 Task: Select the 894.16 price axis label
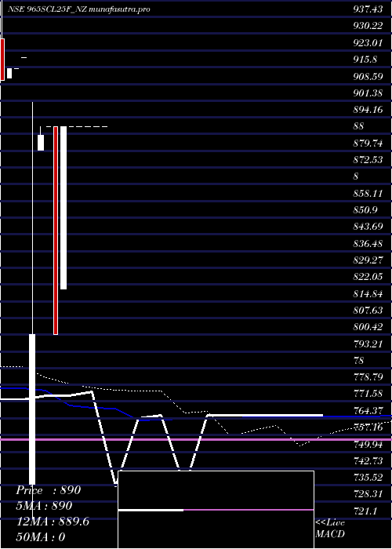point(368,110)
